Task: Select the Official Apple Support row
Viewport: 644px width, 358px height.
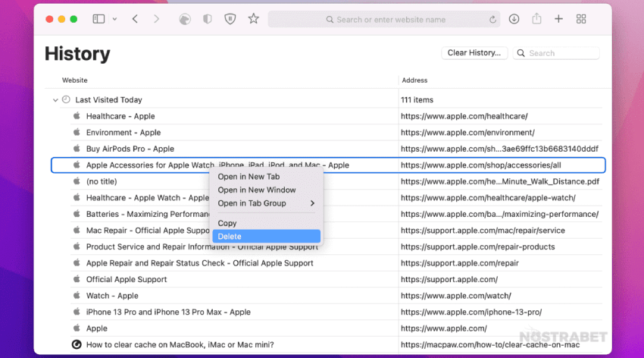Action: (327, 279)
